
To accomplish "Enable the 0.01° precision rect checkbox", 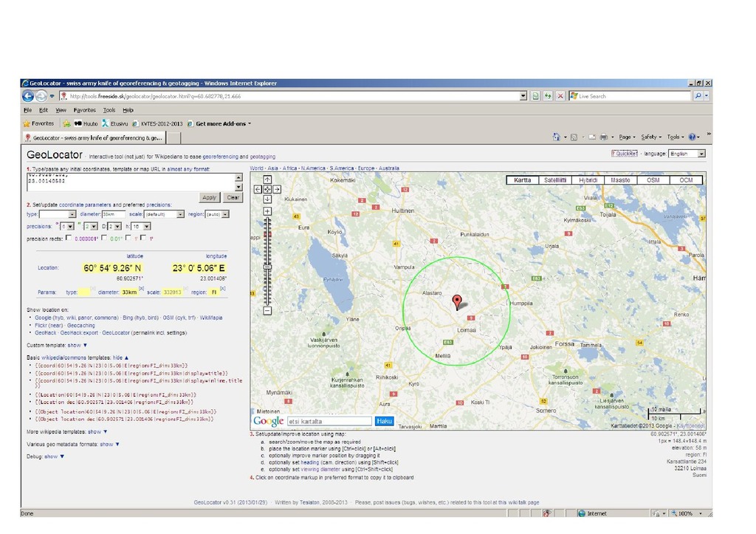I will coord(103,237).
